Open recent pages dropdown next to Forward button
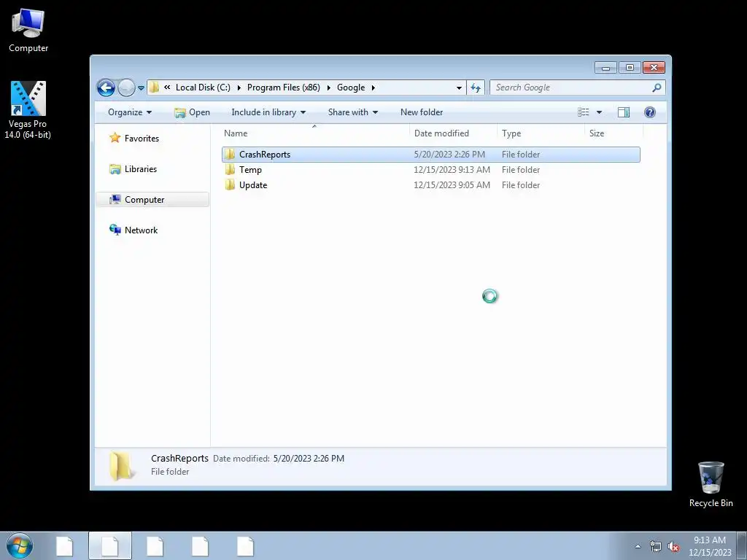Screen dimensions: 747x560 pyautogui.click(x=141, y=88)
